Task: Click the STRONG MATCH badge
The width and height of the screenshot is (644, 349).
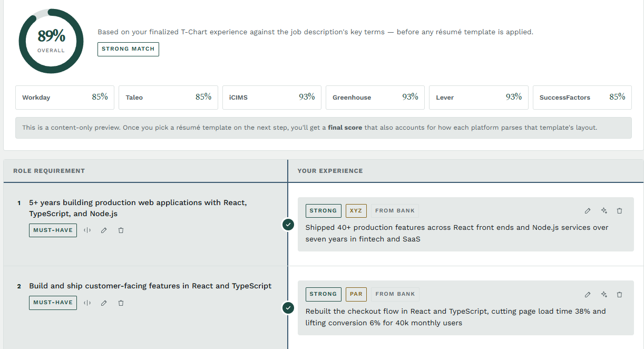Action: [x=128, y=49]
